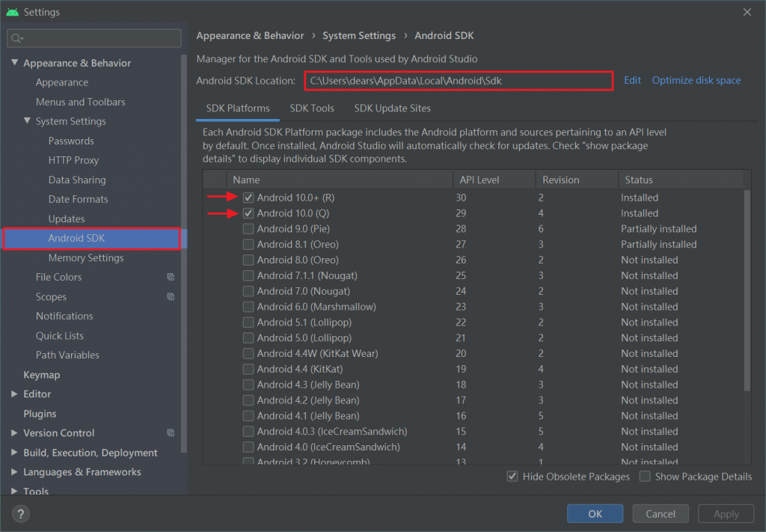Check Android 5.0 (Lollipop) platform
This screenshot has height=532, width=766.
pos(248,338)
